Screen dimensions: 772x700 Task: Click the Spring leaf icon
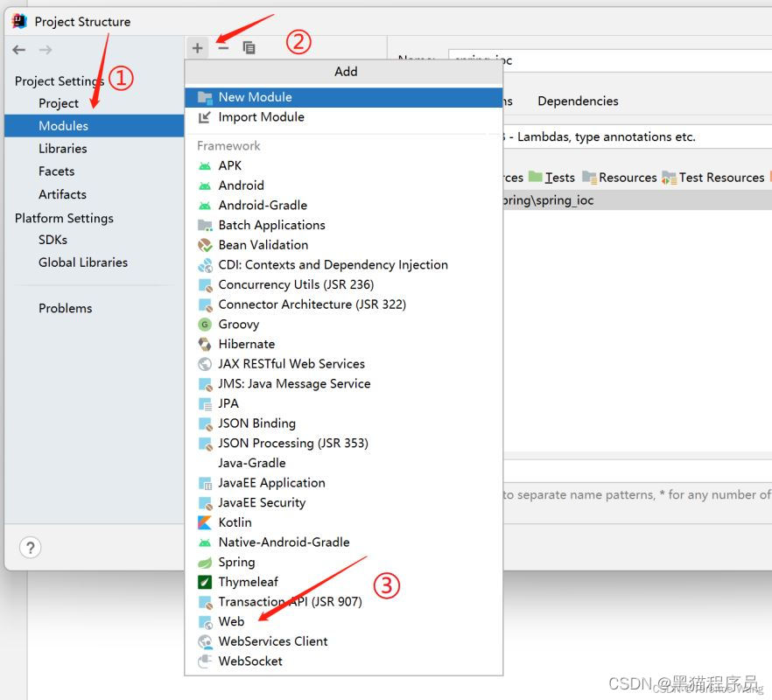click(x=205, y=562)
